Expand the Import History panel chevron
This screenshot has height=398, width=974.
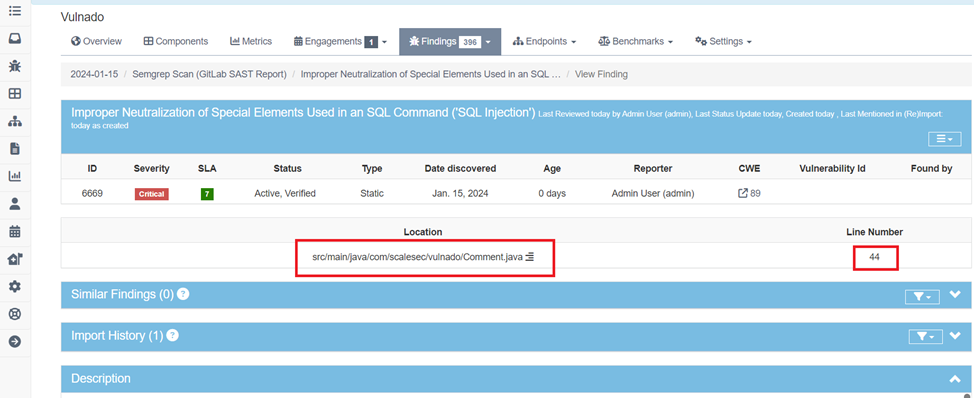pyautogui.click(x=955, y=336)
